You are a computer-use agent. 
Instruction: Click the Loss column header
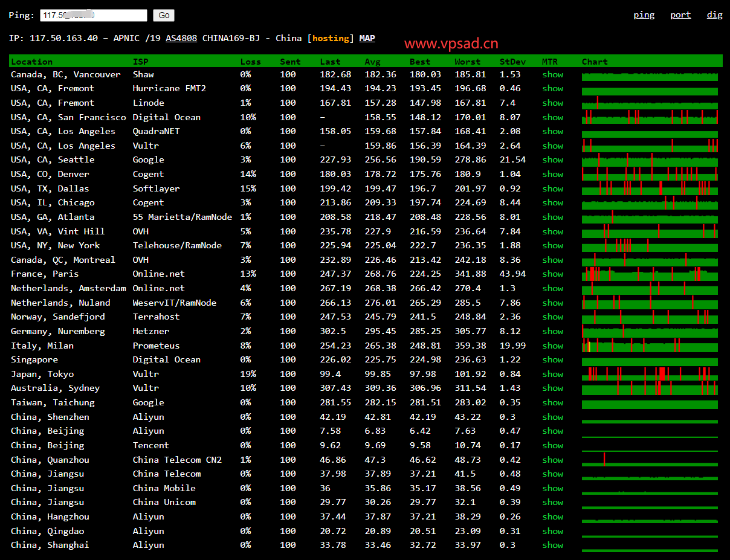pyautogui.click(x=250, y=62)
